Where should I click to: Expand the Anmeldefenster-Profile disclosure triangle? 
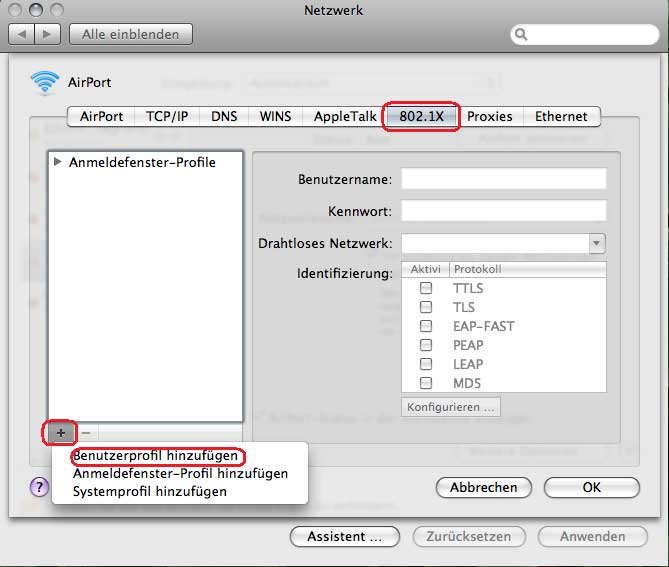[58, 162]
